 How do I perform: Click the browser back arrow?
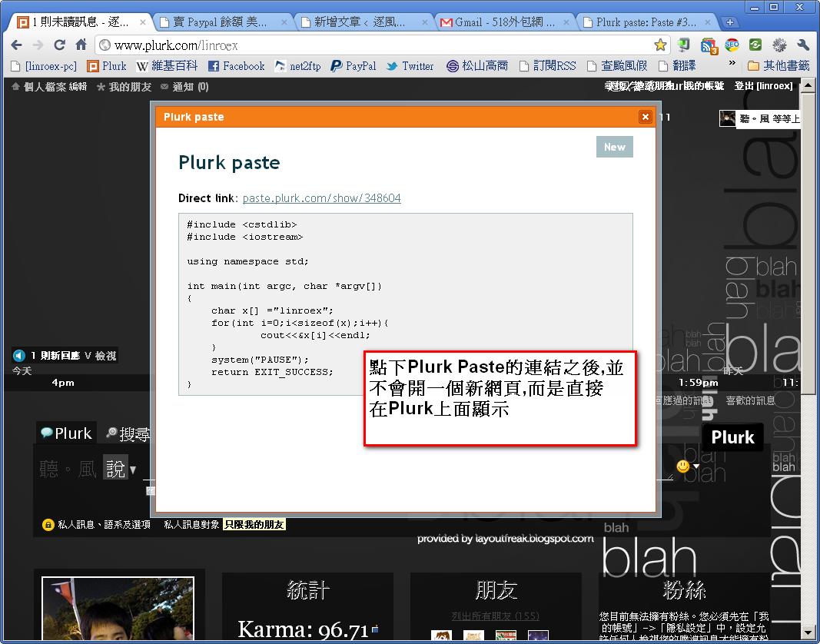pos(16,45)
